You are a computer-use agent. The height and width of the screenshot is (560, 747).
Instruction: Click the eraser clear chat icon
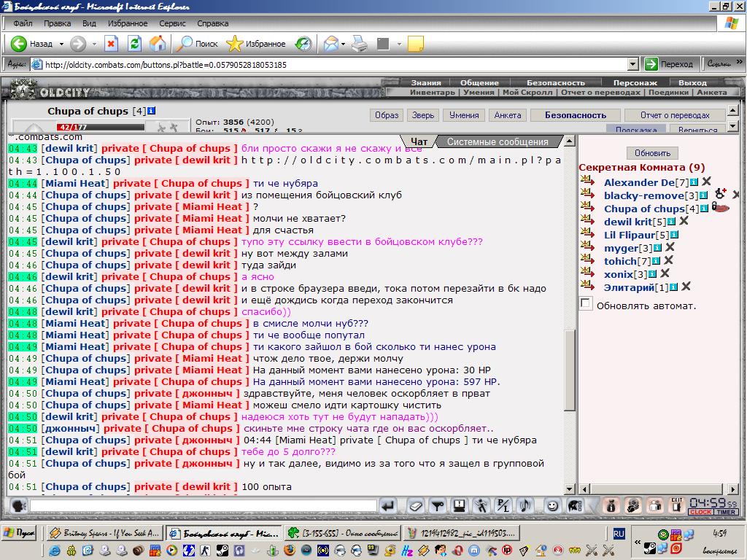point(415,506)
